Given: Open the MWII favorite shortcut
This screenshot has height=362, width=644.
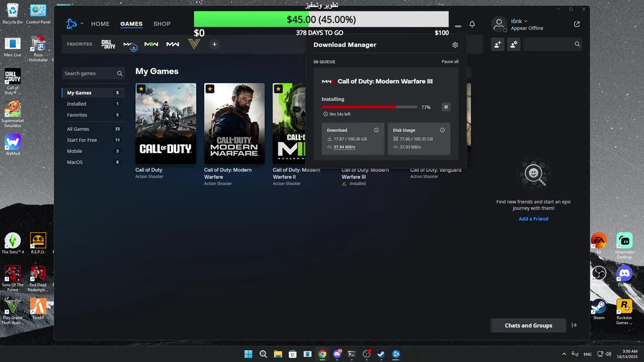Looking at the screenshot, I should 151,44.
